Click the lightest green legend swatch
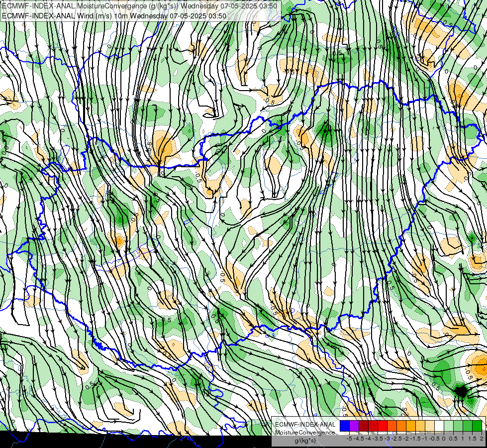Screen dimensions: 487x448 pos(449,426)
